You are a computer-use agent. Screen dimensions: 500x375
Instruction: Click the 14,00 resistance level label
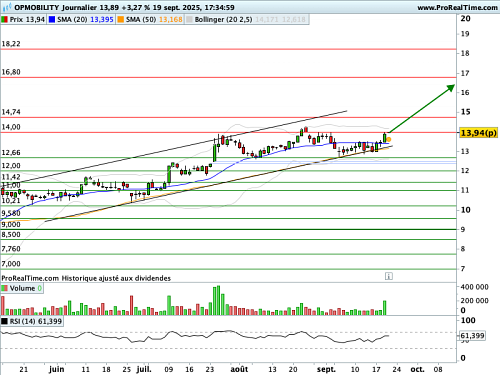coord(11,127)
